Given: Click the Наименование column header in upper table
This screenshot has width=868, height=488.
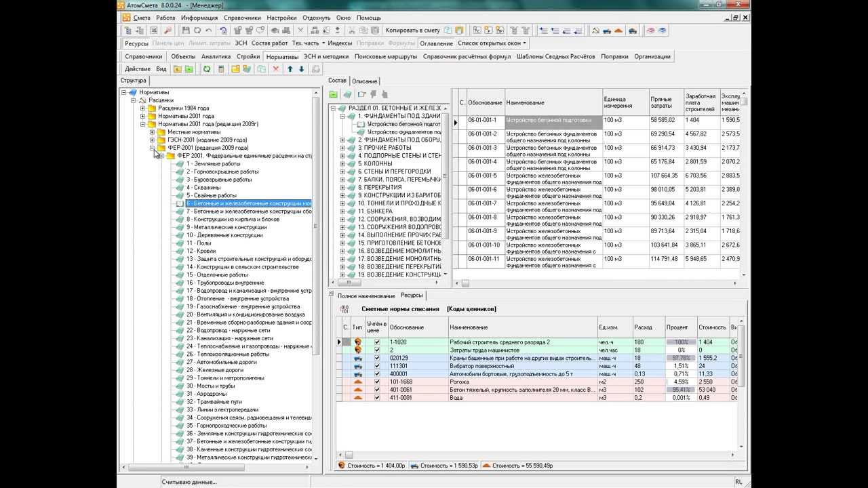Looking at the screenshot, I should click(553, 103).
